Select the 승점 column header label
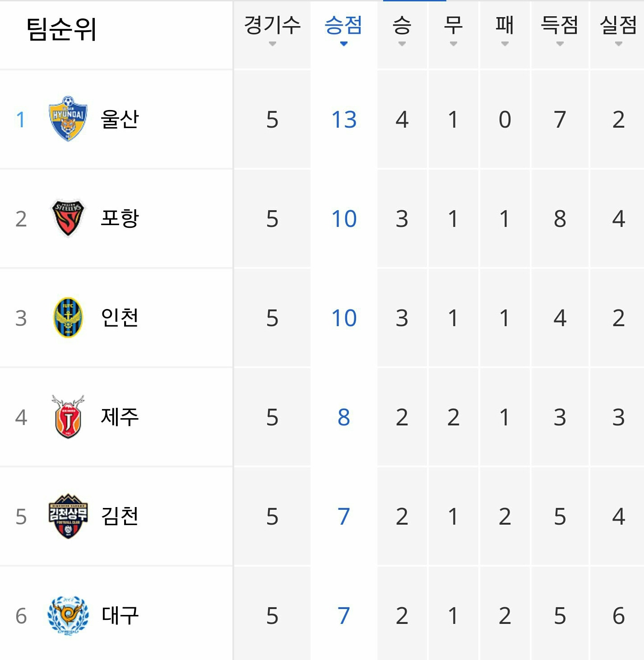This screenshot has width=644, height=660. tap(343, 25)
